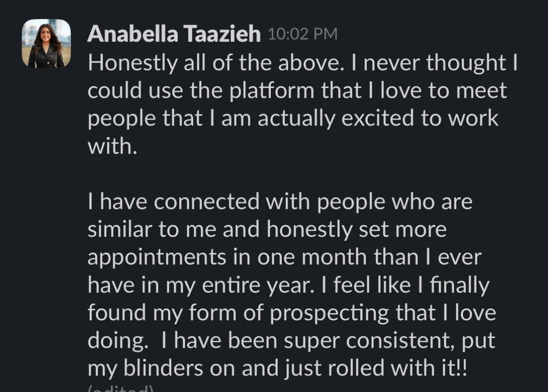This screenshot has width=548, height=392.
Task: Click the line 'could use the platform that I love'
Action: (297, 91)
